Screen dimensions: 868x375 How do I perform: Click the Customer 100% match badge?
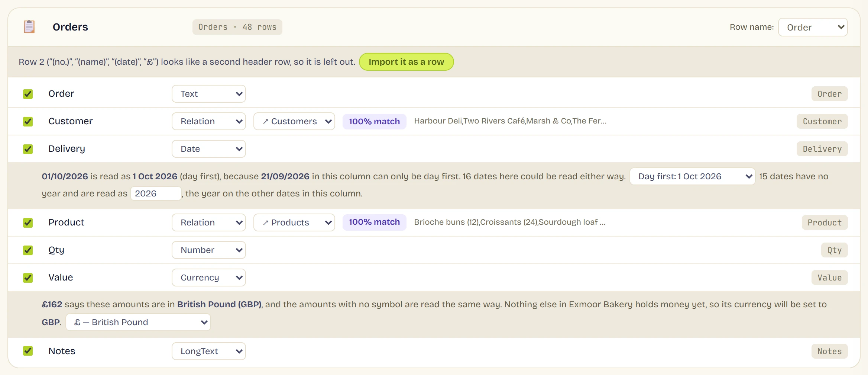click(375, 121)
